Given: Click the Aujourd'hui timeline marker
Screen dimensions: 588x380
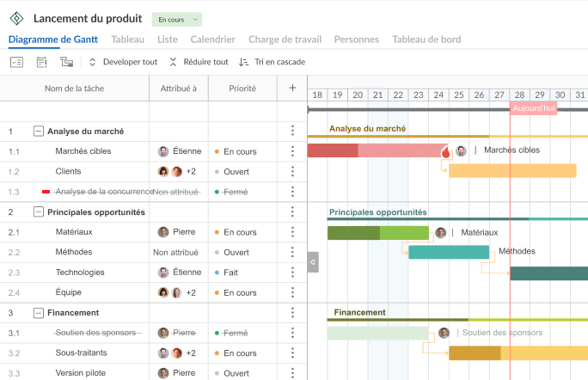Looking at the screenshot, I should 533,107.
